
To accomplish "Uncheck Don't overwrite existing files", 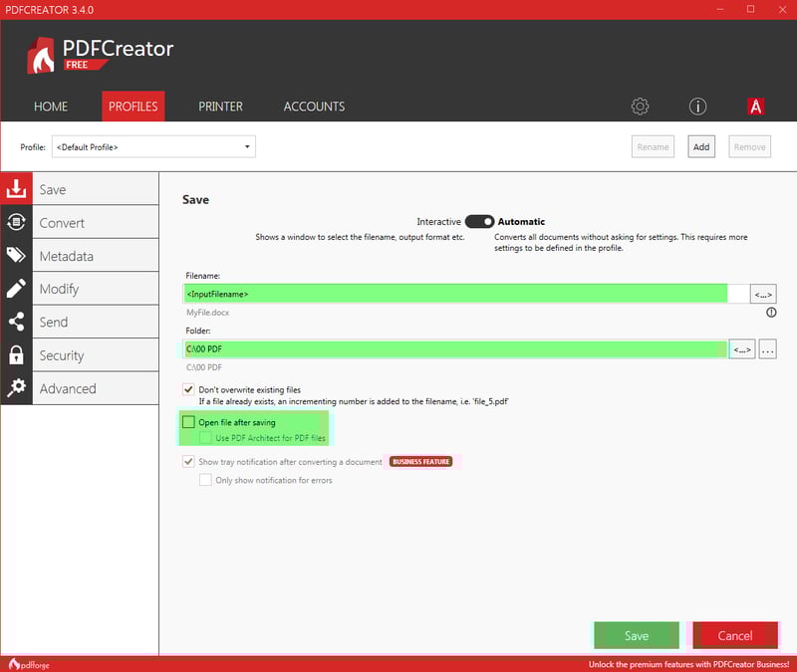I will click(x=188, y=389).
